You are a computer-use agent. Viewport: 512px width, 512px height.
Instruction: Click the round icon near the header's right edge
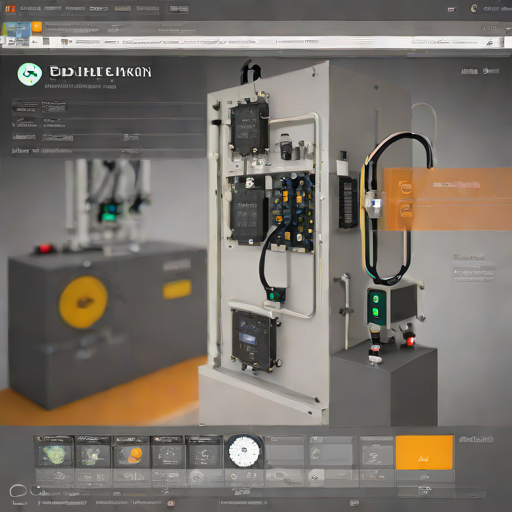click(486, 71)
